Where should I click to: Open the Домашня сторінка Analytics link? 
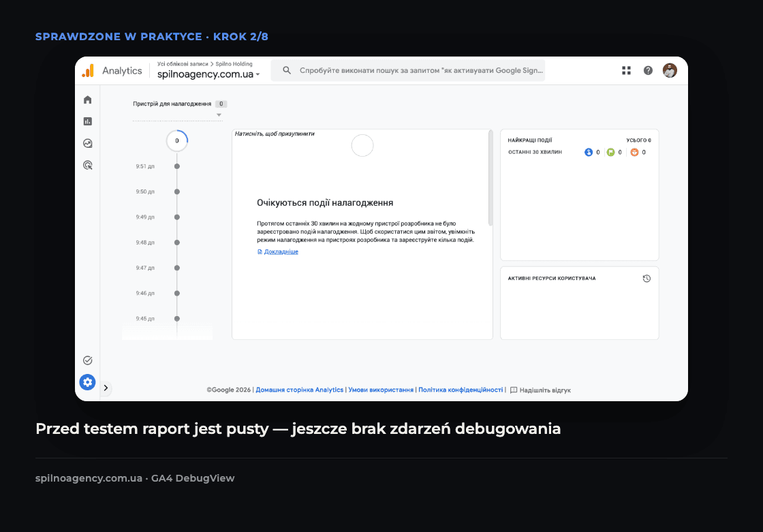(x=300, y=390)
